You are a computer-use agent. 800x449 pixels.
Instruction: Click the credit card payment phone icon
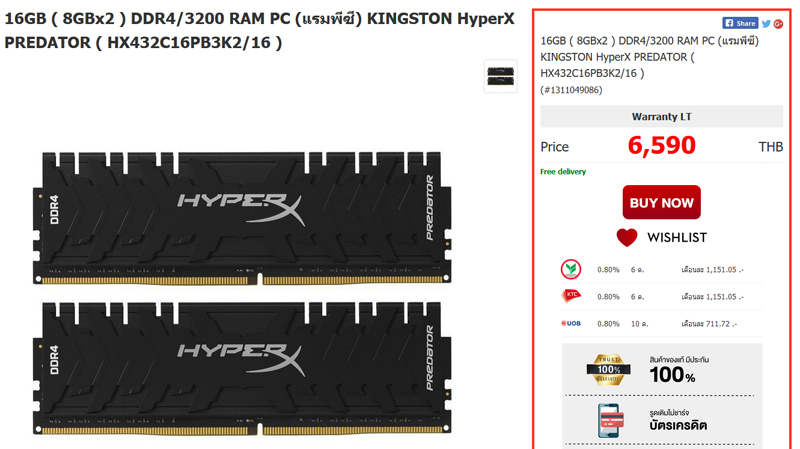pos(610,420)
